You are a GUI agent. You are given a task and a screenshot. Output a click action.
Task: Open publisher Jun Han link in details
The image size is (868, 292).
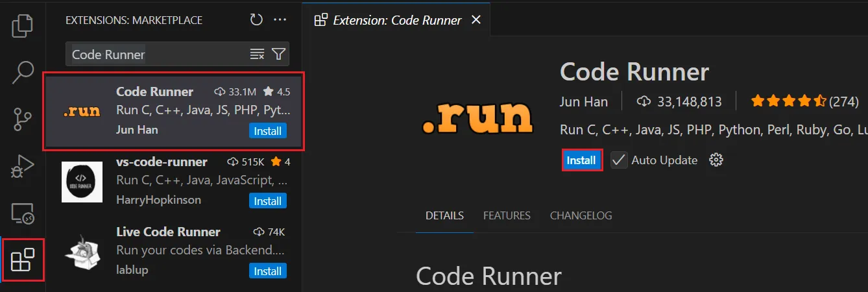pos(584,101)
